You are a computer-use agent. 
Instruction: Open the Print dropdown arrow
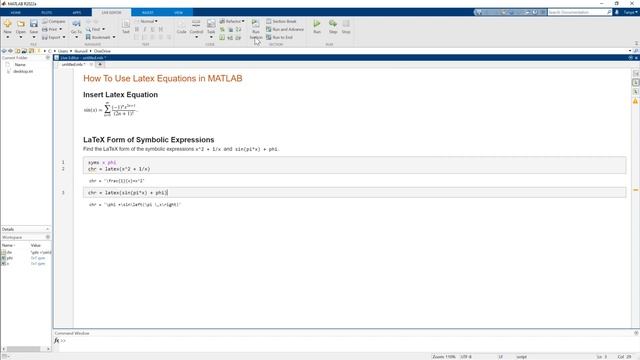tap(61, 29)
